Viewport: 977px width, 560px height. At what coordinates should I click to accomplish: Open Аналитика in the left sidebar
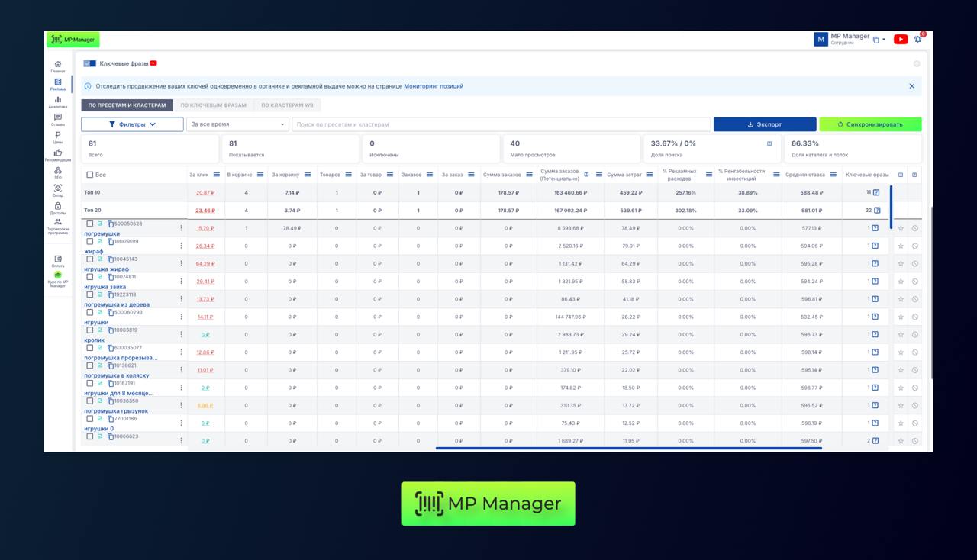point(58,101)
